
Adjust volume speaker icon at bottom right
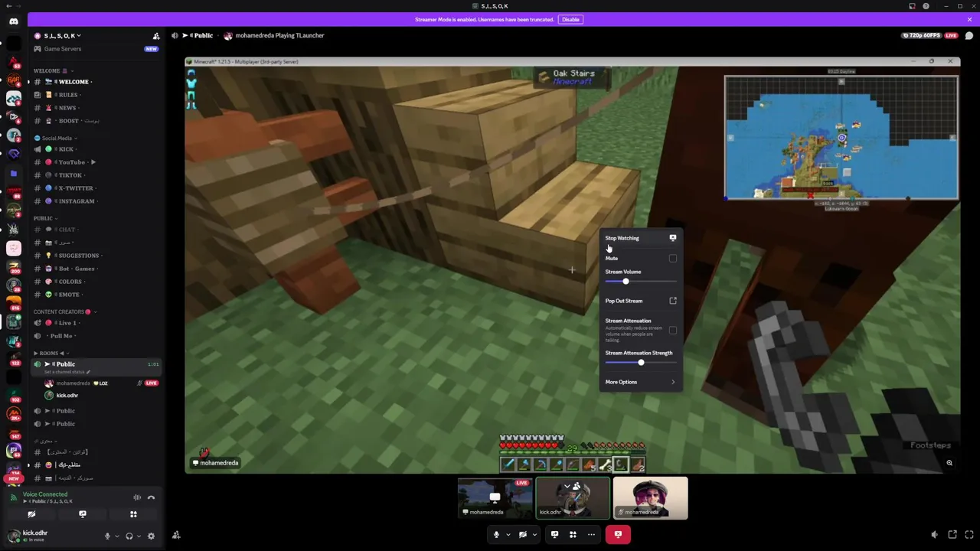(934, 534)
